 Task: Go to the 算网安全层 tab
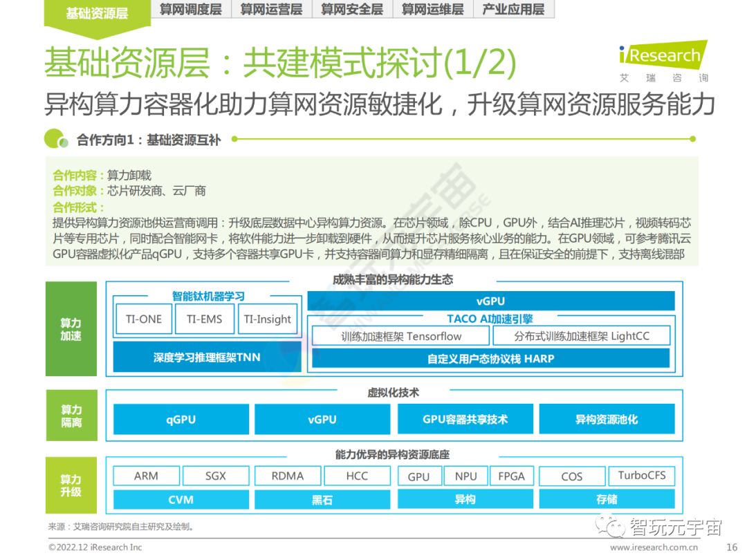tap(352, 9)
